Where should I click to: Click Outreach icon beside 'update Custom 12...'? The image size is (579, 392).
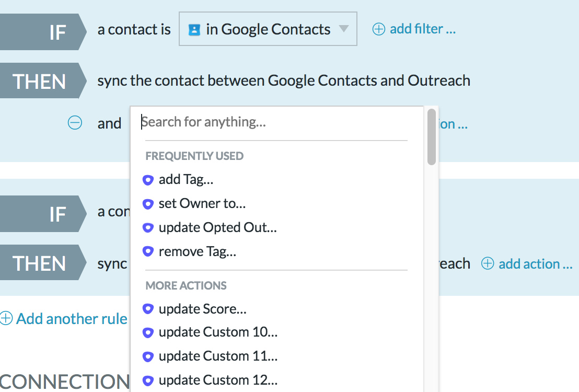coord(148,381)
